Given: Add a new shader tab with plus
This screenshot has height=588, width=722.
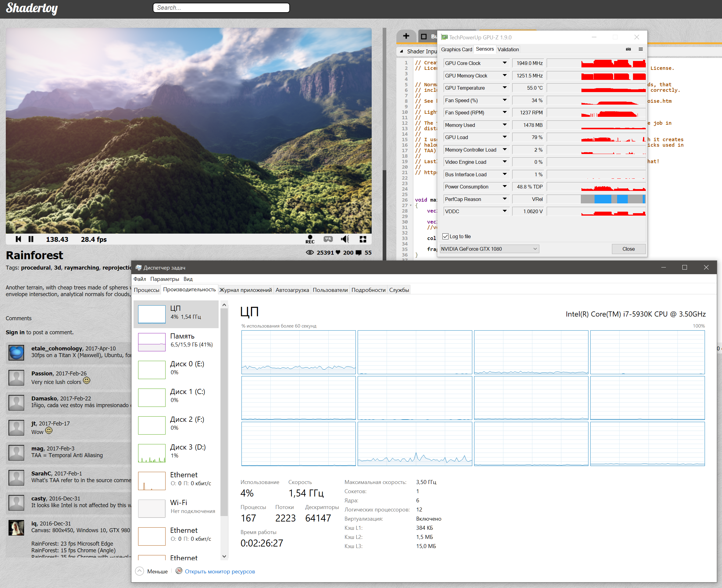Looking at the screenshot, I should 406,36.
